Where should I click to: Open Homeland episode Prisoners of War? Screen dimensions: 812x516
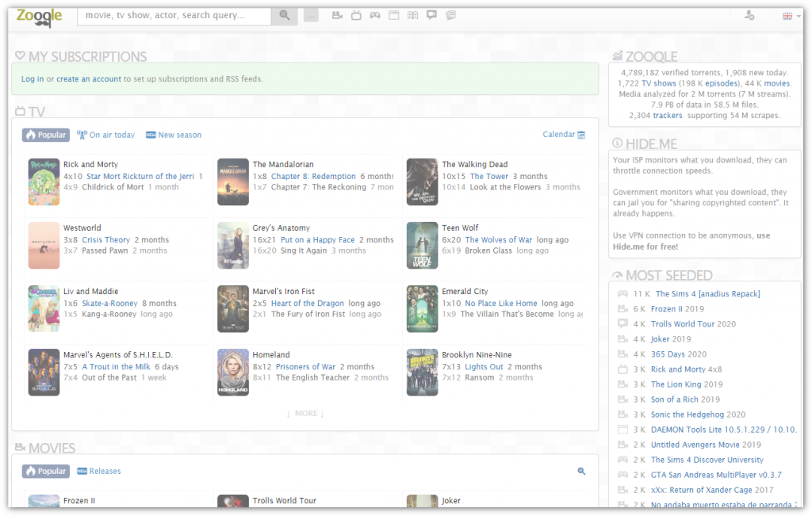pyautogui.click(x=305, y=367)
